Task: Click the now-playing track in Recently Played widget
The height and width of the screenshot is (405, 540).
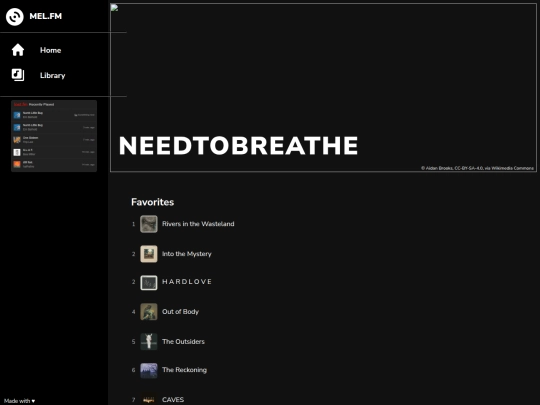Action: coord(54,115)
